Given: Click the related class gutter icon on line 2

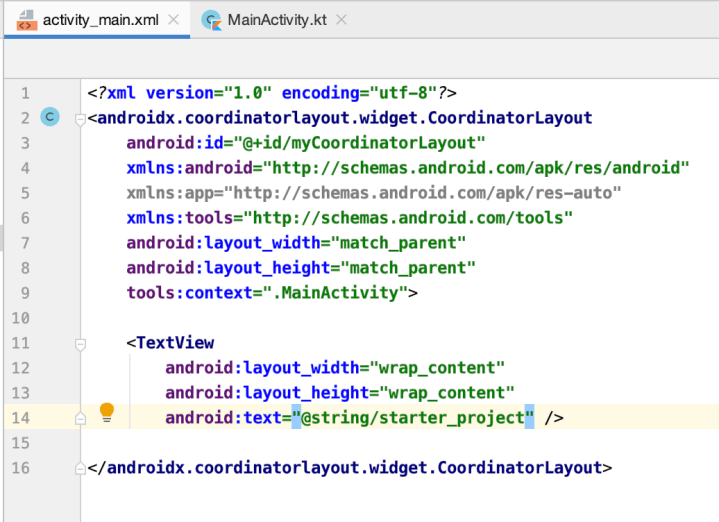Looking at the screenshot, I should pos(50,117).
